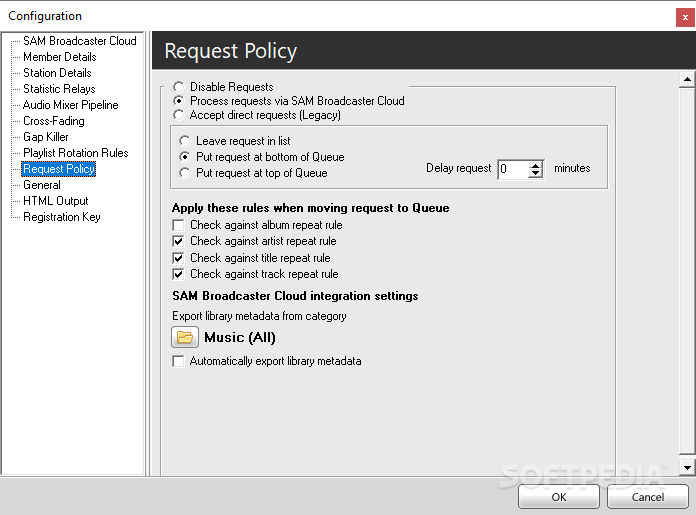Open the category folder browse icon
This screenshot has width=696, height=515.
185,337
